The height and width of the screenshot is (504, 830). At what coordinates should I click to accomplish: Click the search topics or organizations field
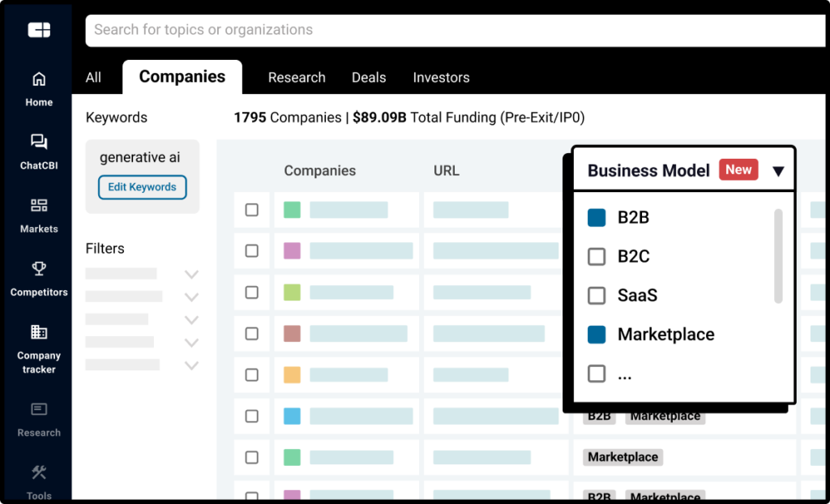pos(454,30)
